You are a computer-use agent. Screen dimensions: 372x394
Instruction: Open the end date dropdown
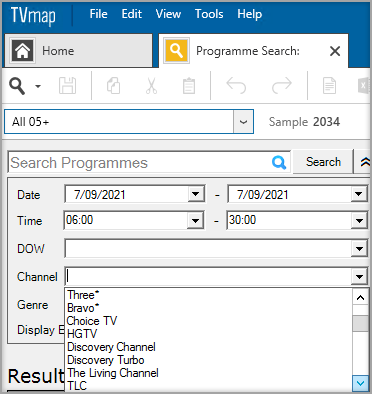tap(359, 194)
